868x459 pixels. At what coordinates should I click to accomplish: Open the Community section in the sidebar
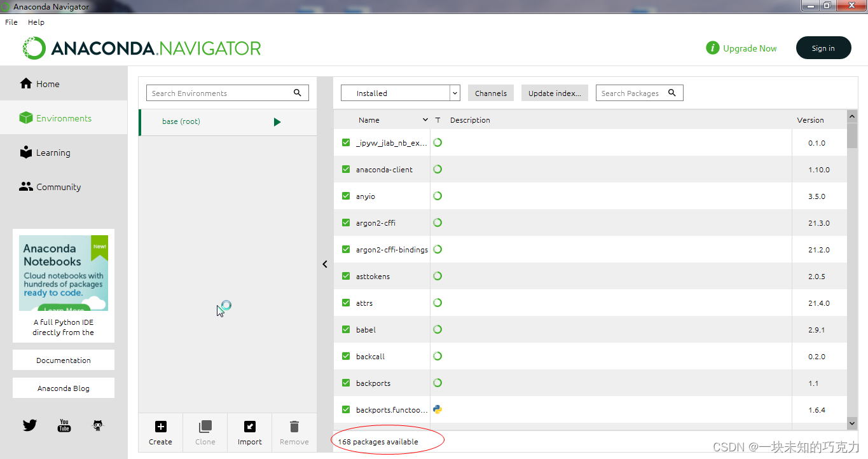click(x=64, y=187)
